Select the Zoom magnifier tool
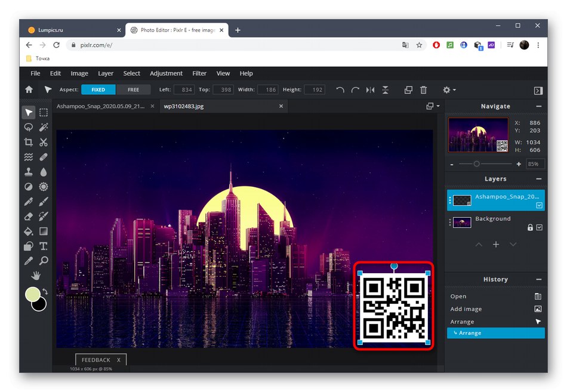 (44, 261)
